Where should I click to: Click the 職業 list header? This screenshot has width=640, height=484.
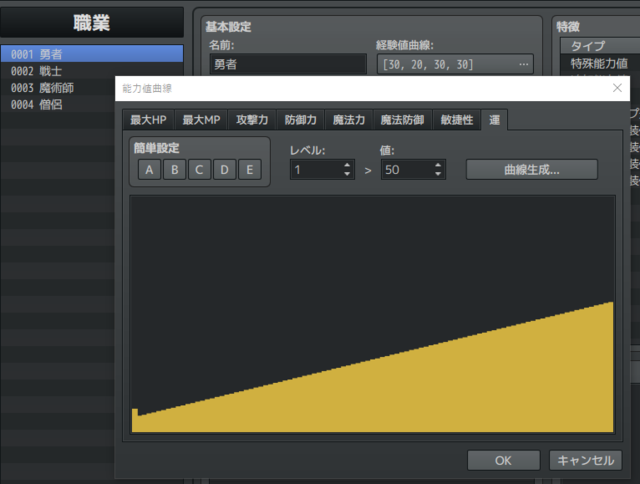coord(92,22)
